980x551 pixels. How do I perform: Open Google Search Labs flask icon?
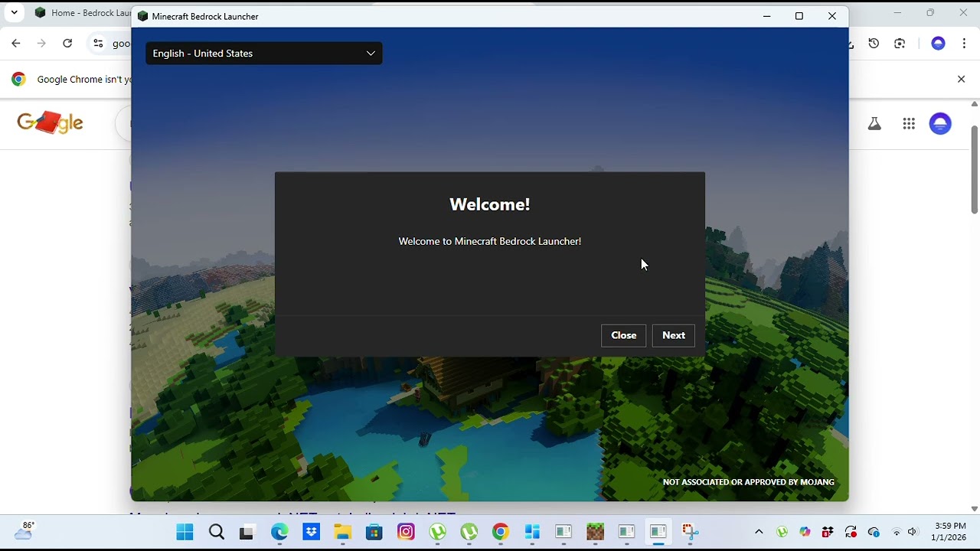point(874,123)
